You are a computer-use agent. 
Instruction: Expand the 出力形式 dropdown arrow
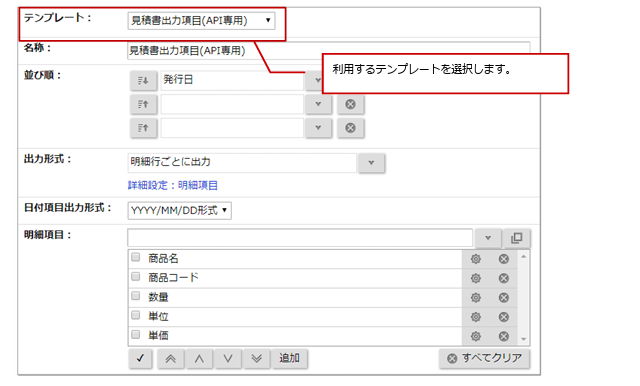tap(371, 163)
